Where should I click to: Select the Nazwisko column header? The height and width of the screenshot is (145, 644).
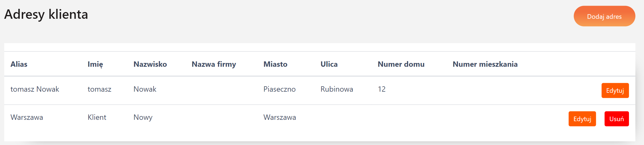[x=150, y=64]
